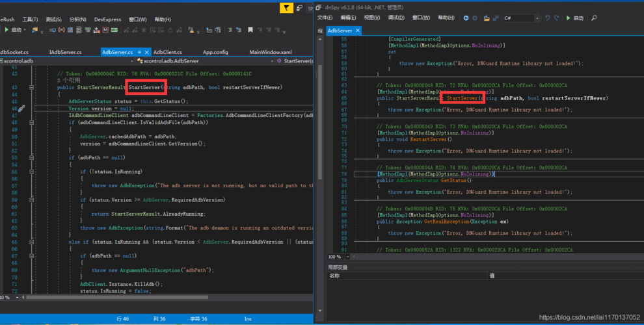Viewport: 644px width, 325px height.
Task: Click the open file folder icon in dnSpy
Action: click(x=487, y=18)
